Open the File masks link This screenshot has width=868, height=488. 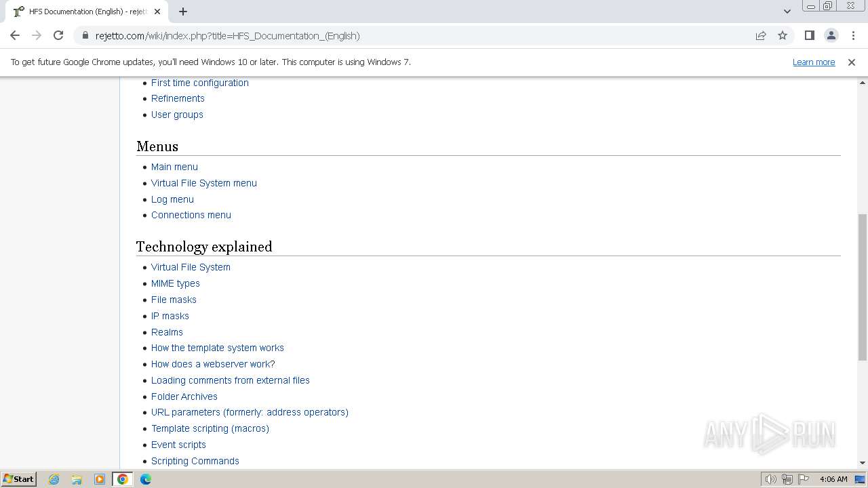click(x=174, y=300)
